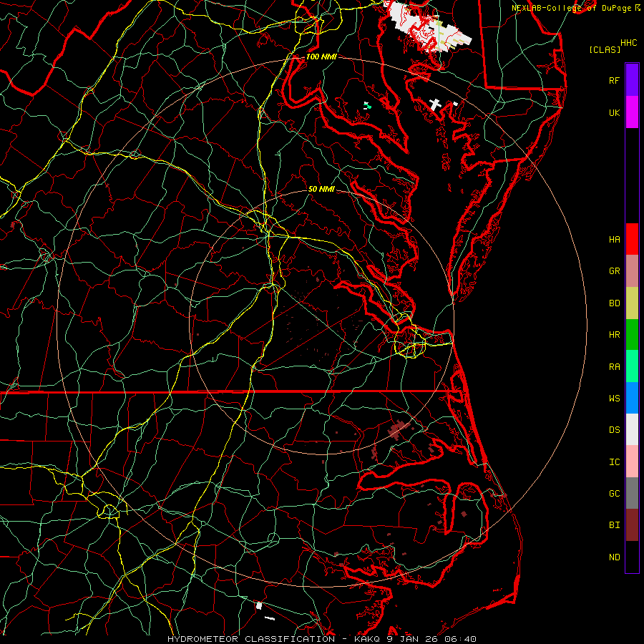
Task: Click the 50 NMI range ring label
Action: click(321, 189)
